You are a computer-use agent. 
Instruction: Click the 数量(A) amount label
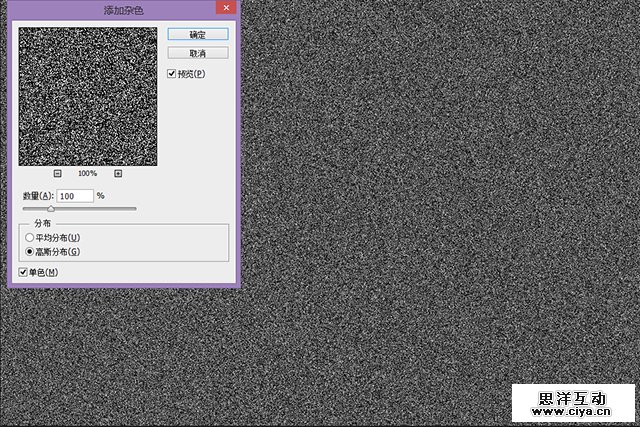coord(38,196)
